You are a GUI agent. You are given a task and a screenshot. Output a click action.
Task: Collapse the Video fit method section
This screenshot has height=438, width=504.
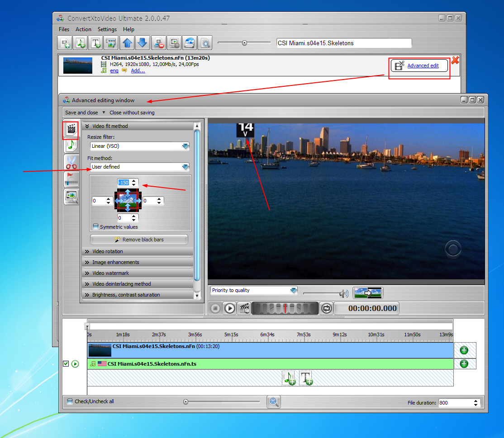click(x=138, y=126)
